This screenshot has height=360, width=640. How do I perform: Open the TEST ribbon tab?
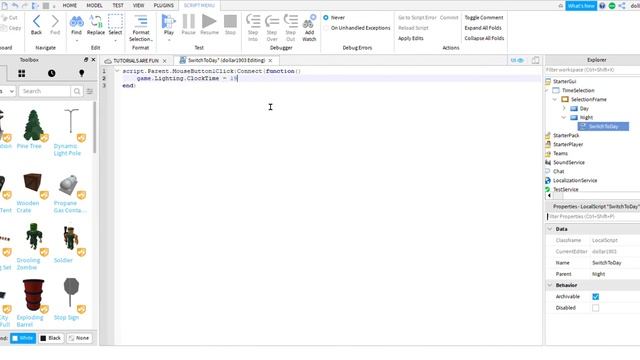(x=118, y=5)
